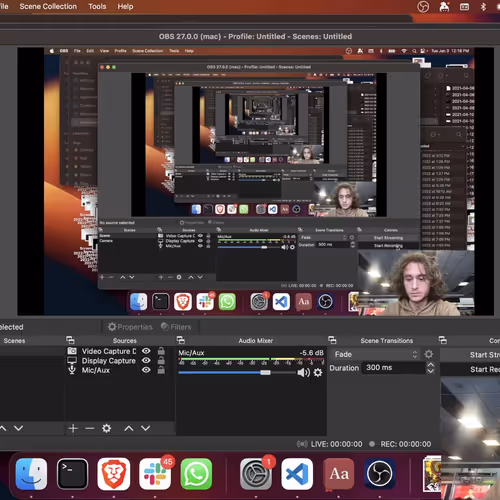The width and height of the screenshot is (500, 500).
Task: Move selected source up
Action: point(129,428)
